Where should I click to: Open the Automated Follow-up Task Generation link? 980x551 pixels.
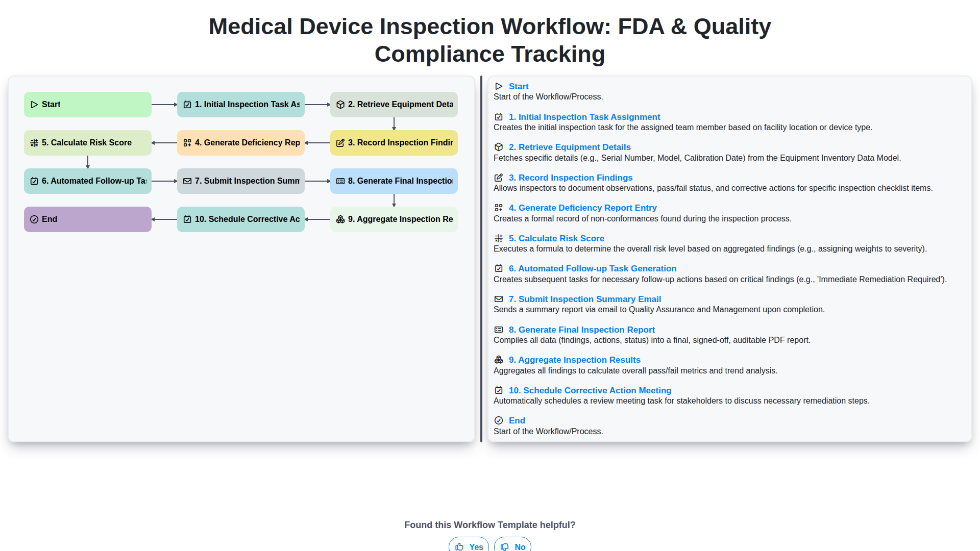coord(592,268)
